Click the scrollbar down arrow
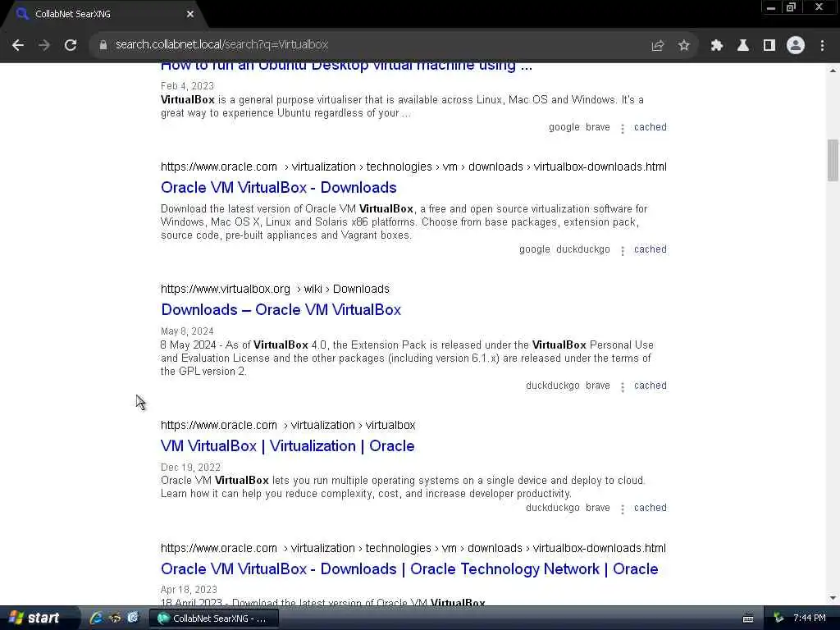The height and width of the screenshot is (630, 840). tap(833, 598)
